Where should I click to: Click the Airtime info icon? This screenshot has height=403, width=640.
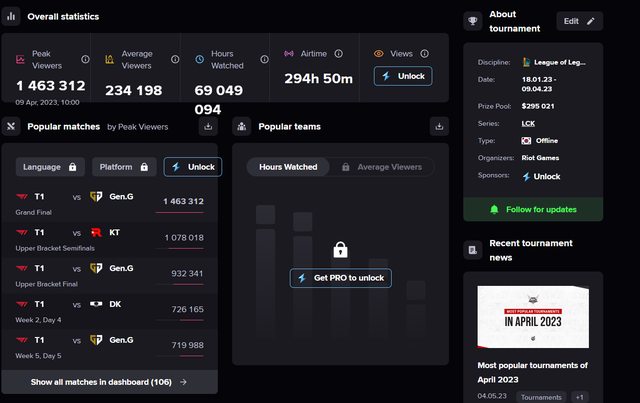338,54
